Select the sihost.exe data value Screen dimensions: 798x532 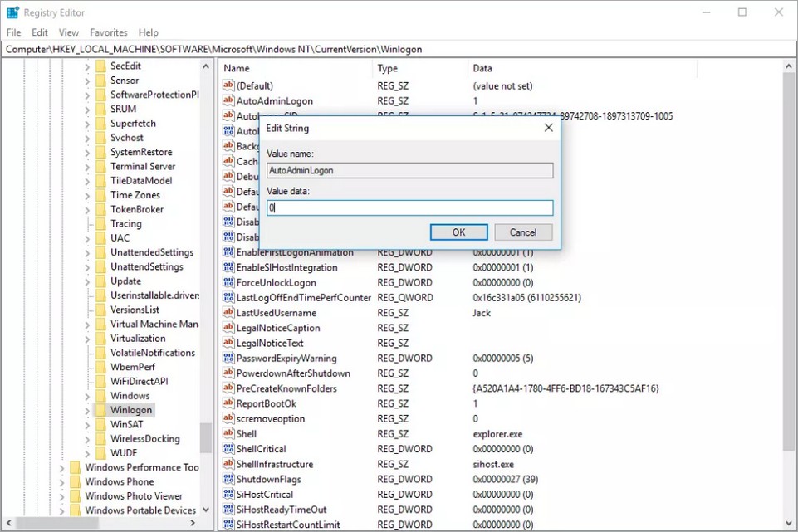492,464
